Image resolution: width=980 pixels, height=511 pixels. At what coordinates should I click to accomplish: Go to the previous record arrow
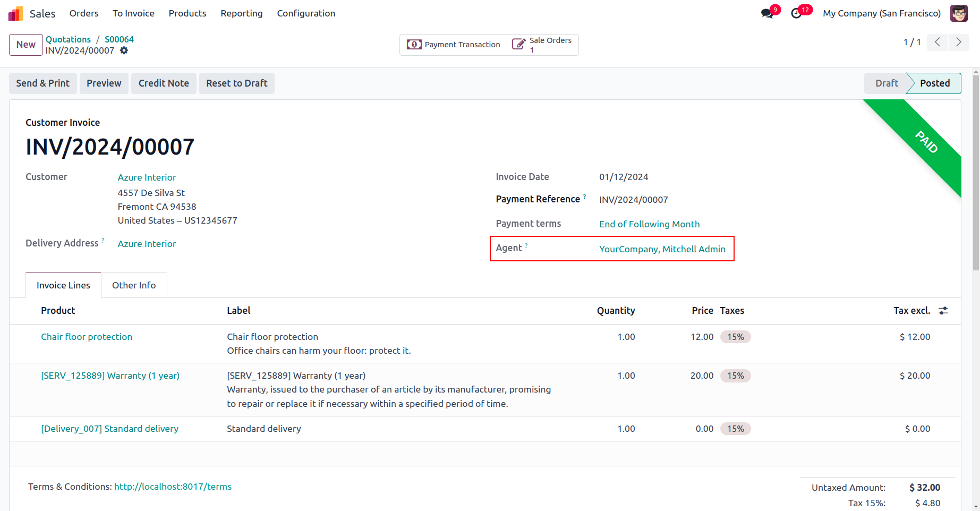(x=938, y=42)
